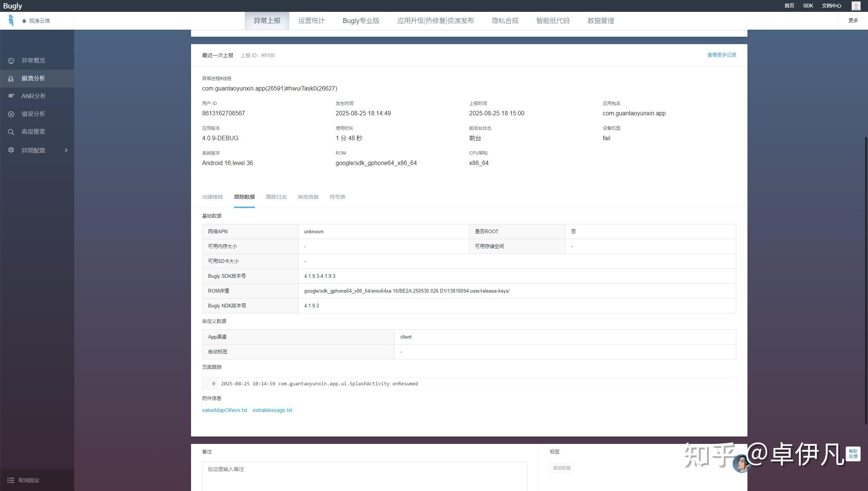Viewport: 868px width, 491px height.
Task: Open the 帮助反馈 floating button
Action: pyautogui.click(x=853, y=454)
